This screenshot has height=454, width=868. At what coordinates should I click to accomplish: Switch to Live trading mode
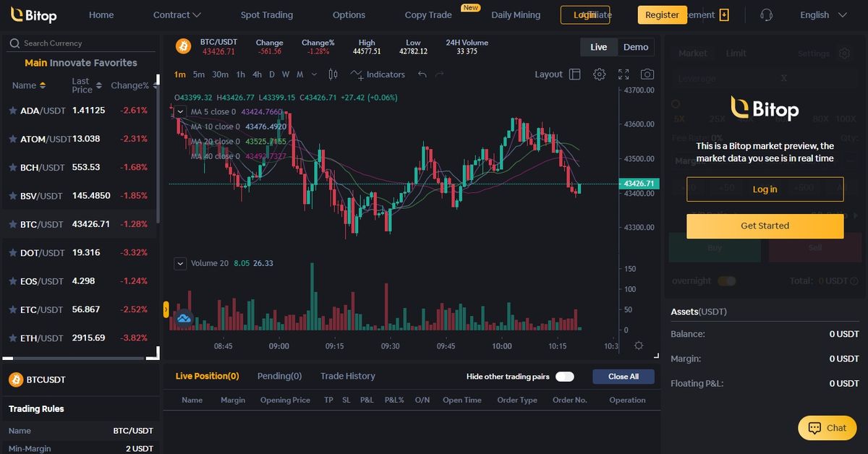(x=599, y=47)
